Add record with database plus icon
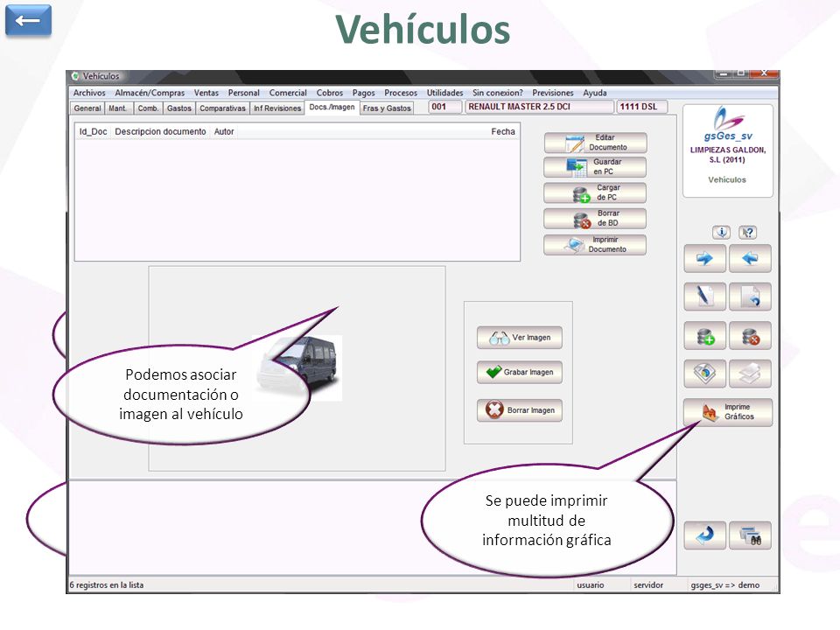The height and width of the screenshot is (630, 840). (x=705, y=336)
